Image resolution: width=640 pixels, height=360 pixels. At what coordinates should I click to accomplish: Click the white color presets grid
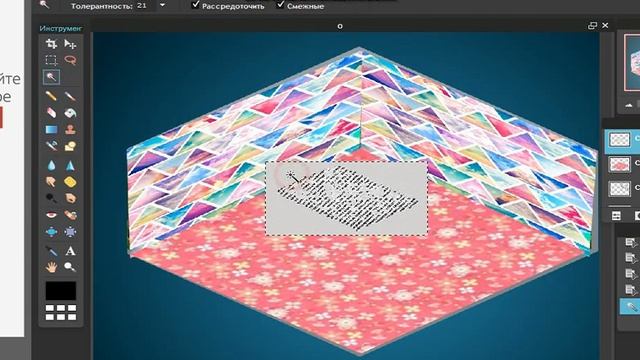61,312
